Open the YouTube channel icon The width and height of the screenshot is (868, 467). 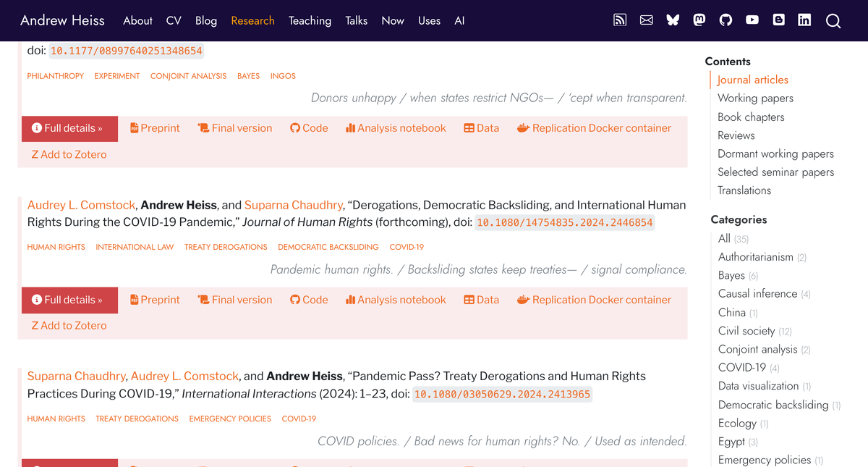(752, 20)
